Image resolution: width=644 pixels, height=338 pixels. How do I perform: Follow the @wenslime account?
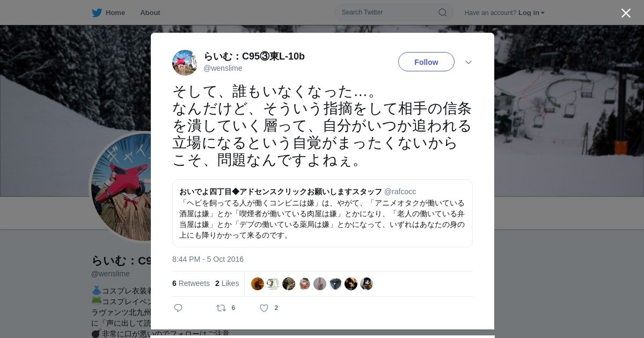(426, 62)
